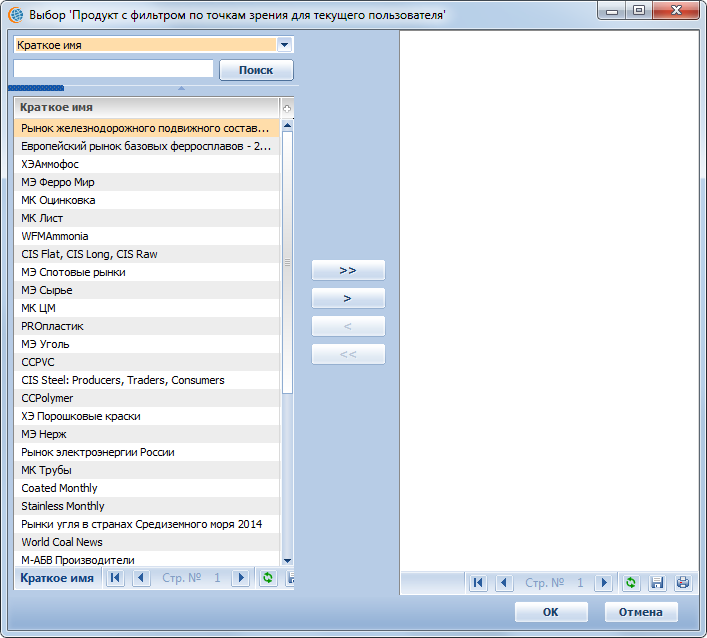Select the PROпластик row

147,326
